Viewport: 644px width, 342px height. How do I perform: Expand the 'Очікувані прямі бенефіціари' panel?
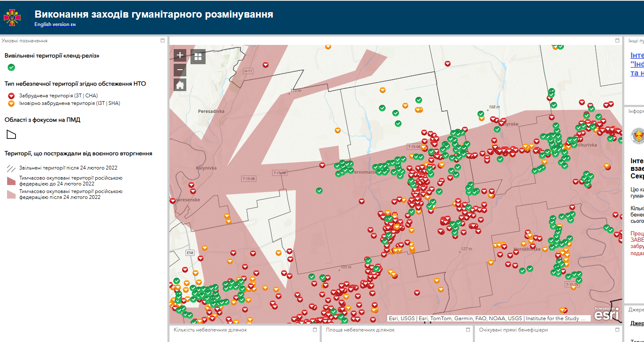pyautogui.click(x=617, y=330)
